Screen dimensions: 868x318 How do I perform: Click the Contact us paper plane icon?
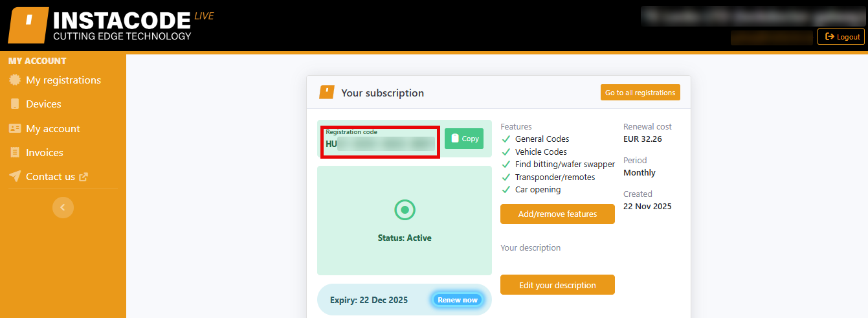15,176
